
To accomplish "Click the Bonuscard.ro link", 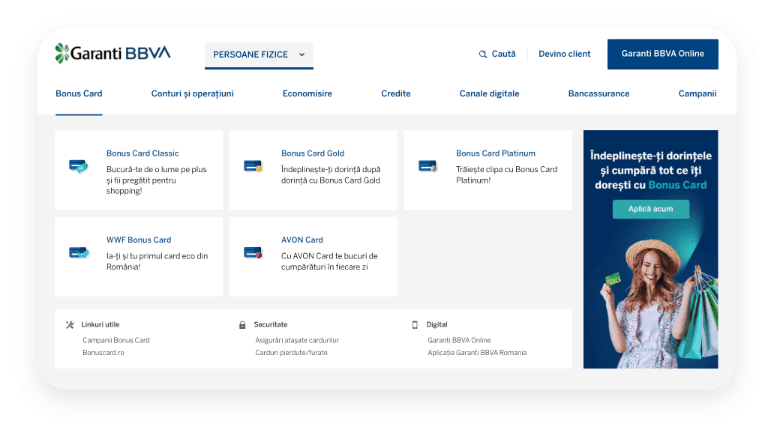I will pyautogui.click(x=103, y=353).
